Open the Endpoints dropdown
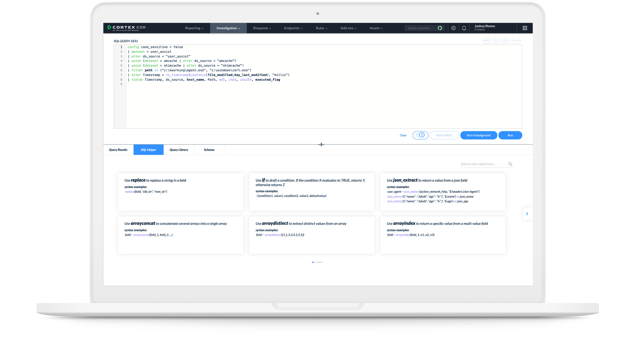This screenshot has height=364, width=624. pos(293,28)
